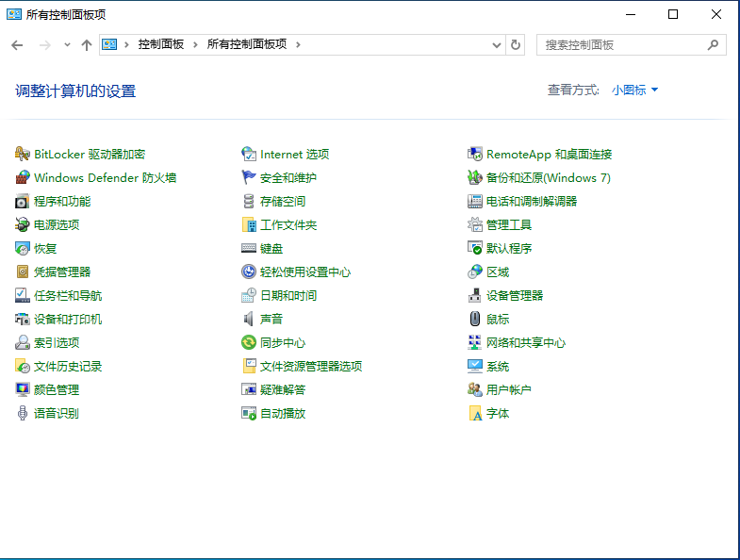Click the Internet 选项 globe icon
Screen dimensions: 740x560
249,154
